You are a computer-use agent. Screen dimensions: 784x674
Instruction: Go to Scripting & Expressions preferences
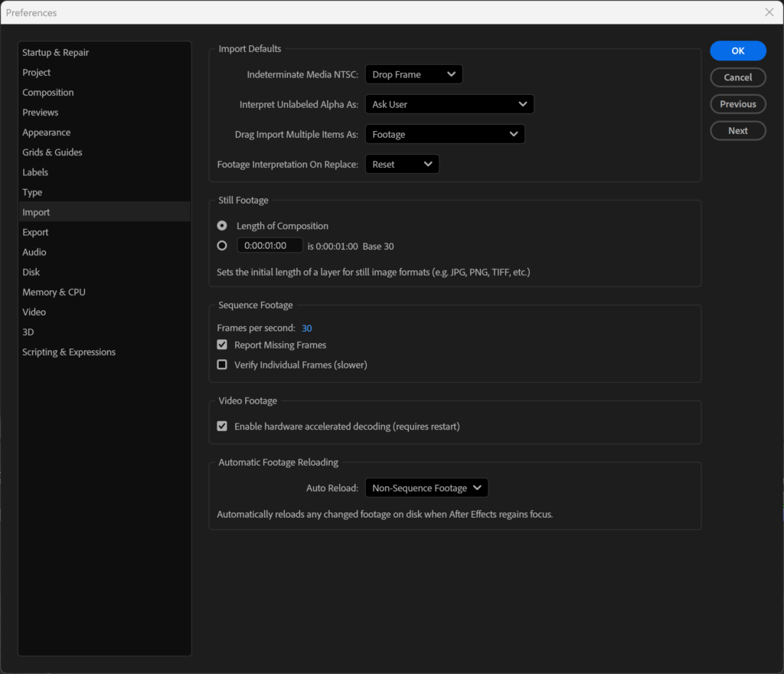(x=69, y=352)
